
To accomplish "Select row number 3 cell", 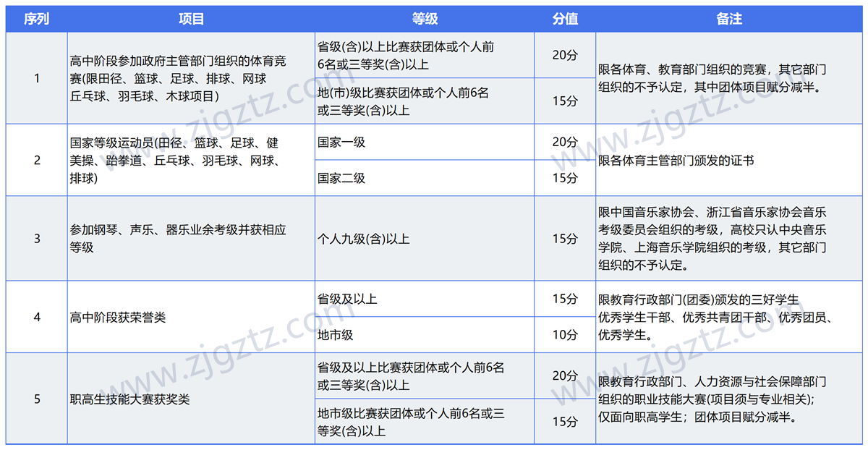I will pyautogui.click(x=36, y=238).
